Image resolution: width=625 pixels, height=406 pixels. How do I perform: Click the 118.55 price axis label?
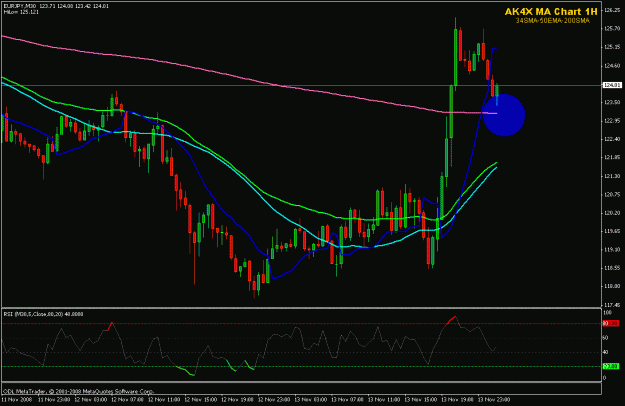click(612, 268)
